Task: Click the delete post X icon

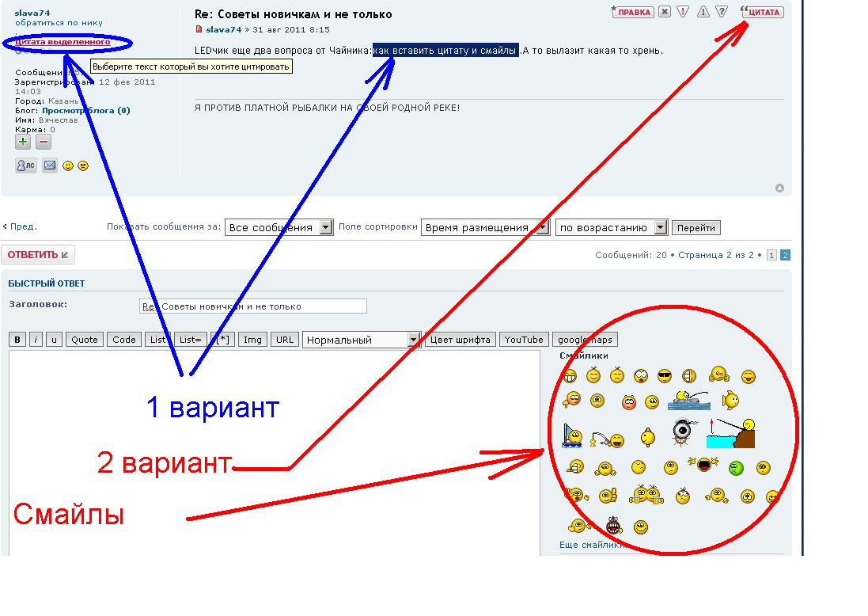Action: click(x=665, y=12)
